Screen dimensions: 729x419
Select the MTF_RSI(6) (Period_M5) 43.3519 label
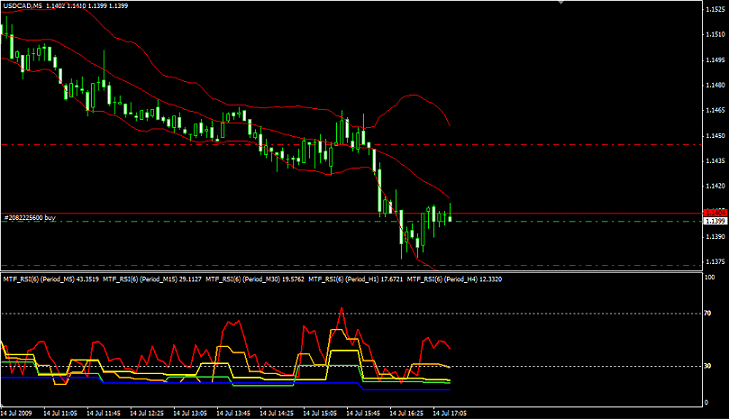click(51, 279)
